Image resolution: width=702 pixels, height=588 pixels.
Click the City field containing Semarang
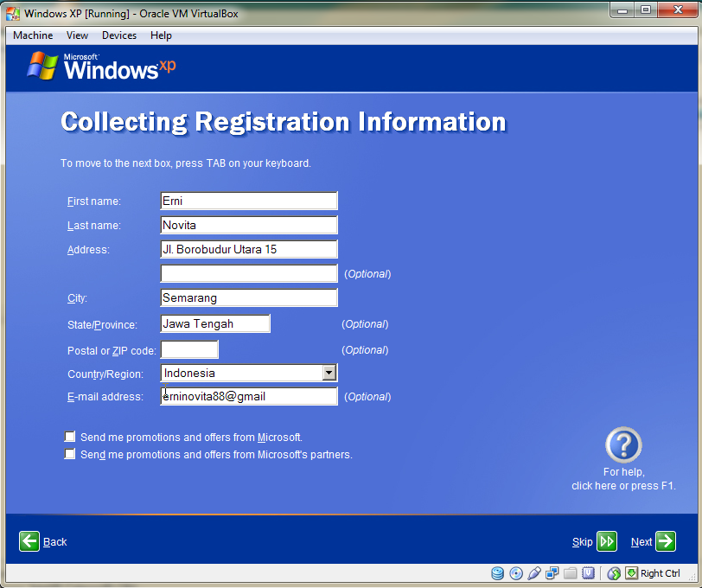pos(249,297)
